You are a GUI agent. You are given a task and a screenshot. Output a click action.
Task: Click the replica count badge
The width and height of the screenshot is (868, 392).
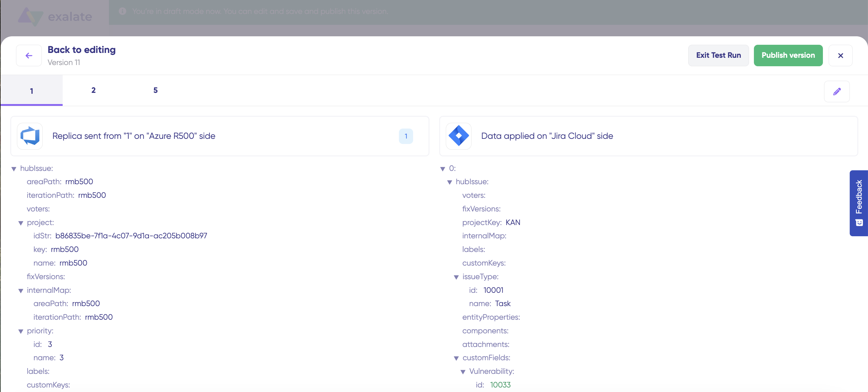406,136
